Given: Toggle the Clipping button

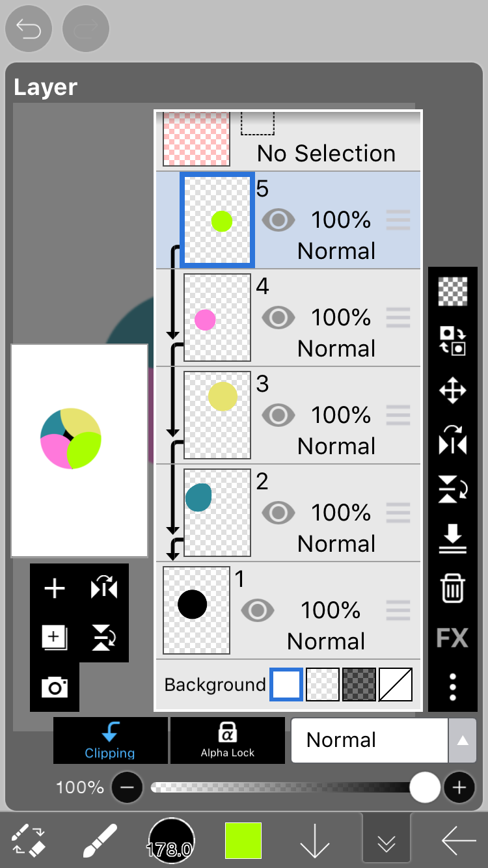Looking at the screenshot, I should pos(110,740).
